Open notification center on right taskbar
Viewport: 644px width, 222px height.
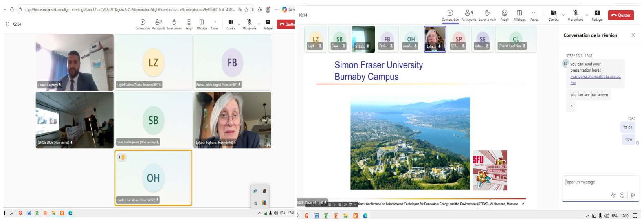[635, 216]
